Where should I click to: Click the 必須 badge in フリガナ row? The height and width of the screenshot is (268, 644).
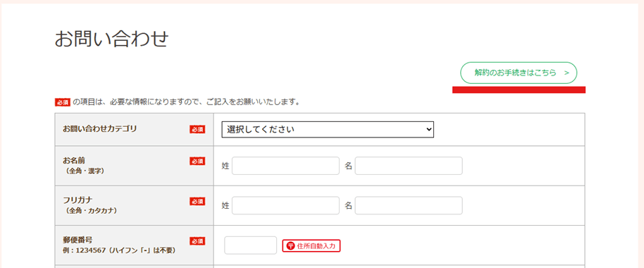click(197, 202)
